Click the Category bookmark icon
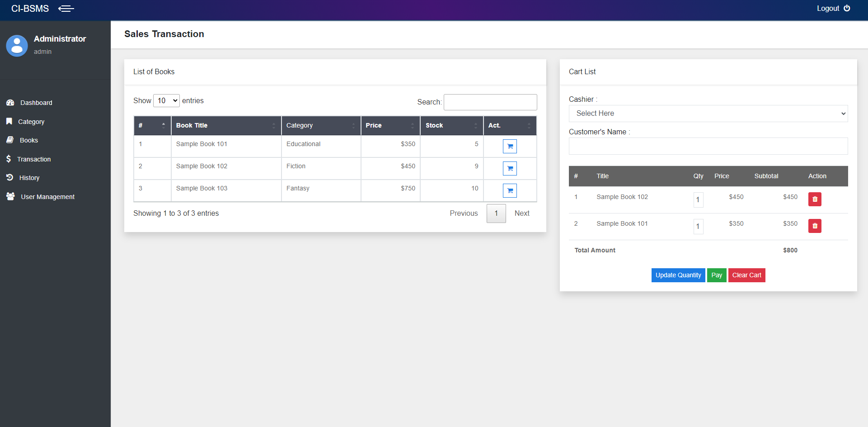 tap(9, 121)
